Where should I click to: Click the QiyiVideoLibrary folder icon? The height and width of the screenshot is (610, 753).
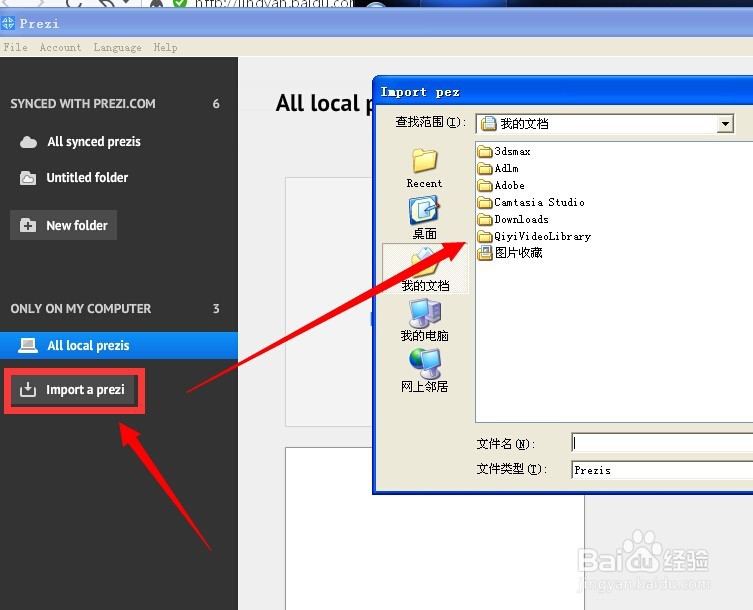pyautogui.click(x=485, y=236)
